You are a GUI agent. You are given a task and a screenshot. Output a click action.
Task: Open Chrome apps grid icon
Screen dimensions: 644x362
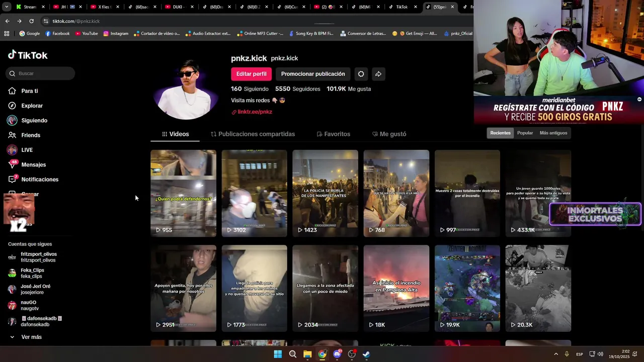7,34
